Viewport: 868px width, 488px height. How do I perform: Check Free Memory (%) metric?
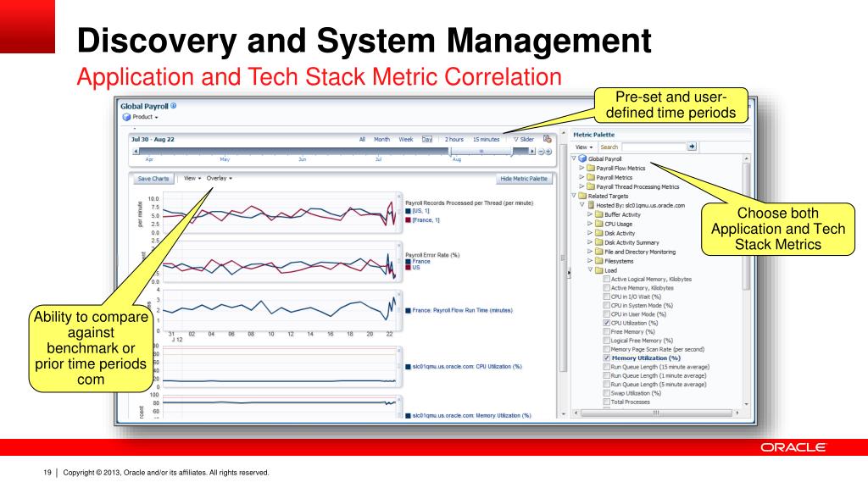[x=607, y=332]
